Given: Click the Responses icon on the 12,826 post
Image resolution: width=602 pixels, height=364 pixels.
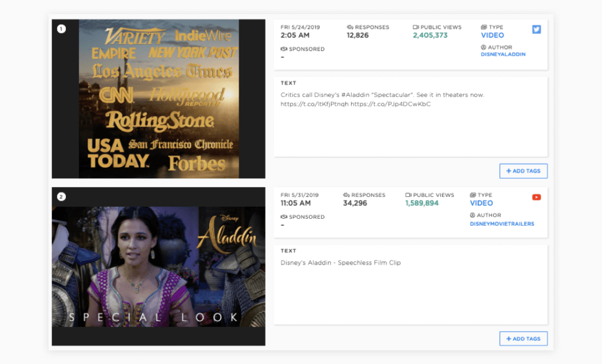Looking at the screenshot, I should pyautogui.click(x=350, y=27).
